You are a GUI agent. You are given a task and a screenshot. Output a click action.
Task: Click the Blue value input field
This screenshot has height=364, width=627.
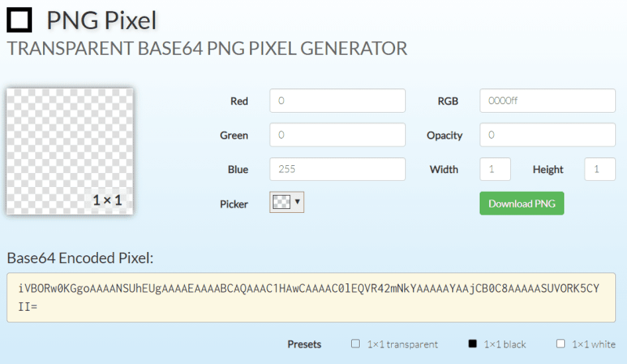tap(337, 169)
